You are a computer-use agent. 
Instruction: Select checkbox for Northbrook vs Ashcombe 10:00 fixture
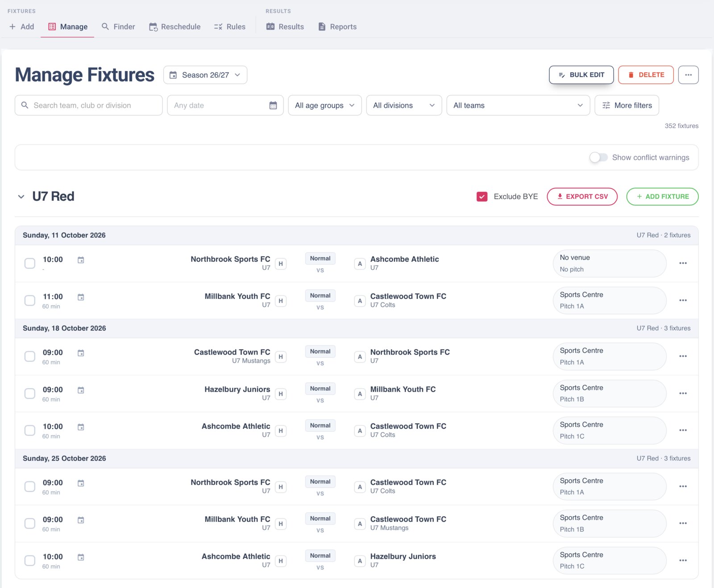tap(30, 263)
